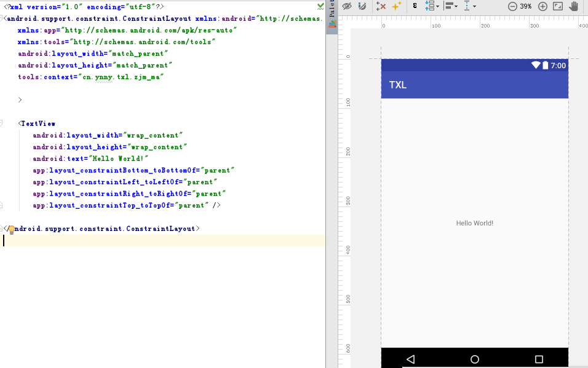Click TextView layout_width="wrap_content" line
This screenshot has width=588, height=368.
coord(108,135)
